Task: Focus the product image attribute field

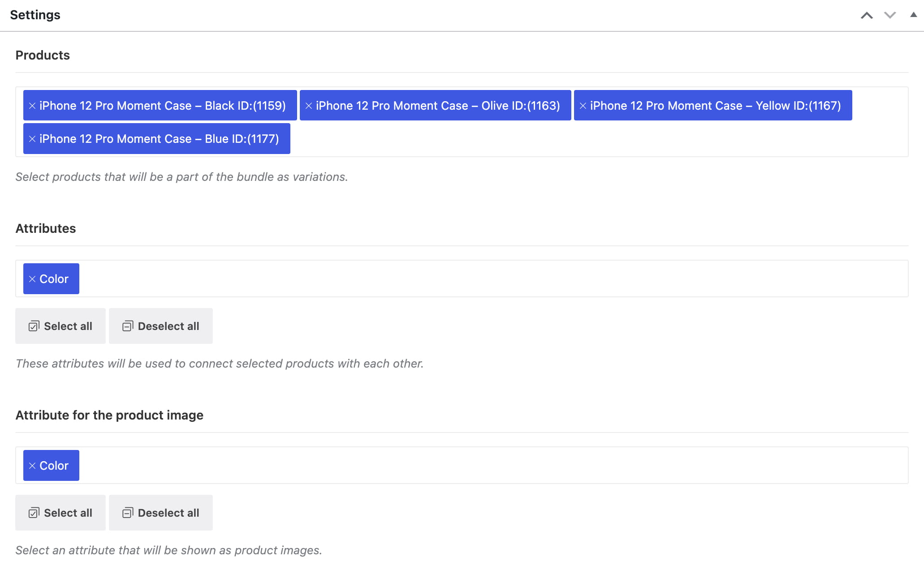Action: [462, 465]
